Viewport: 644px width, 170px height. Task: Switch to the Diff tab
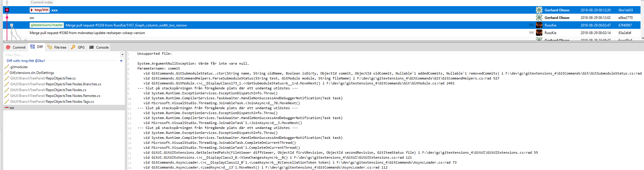37,47
